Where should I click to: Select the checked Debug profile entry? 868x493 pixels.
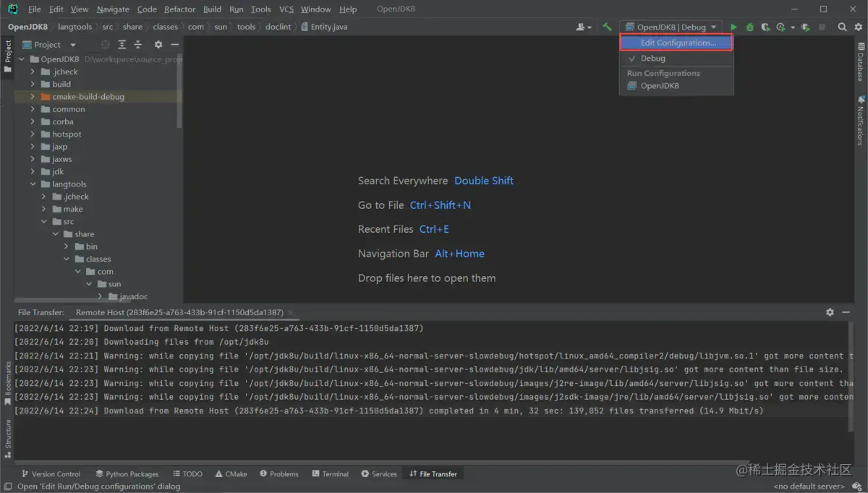click(652, 59)
